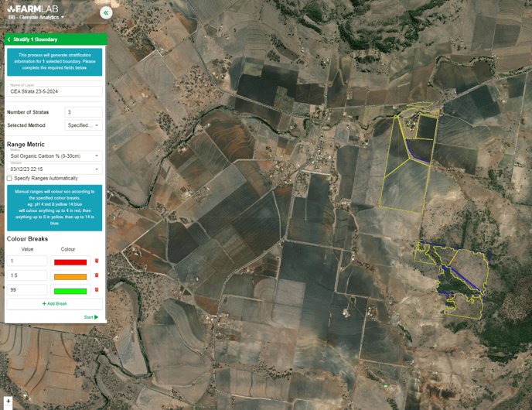This screenshot has height=410, width=532.
Task: Delete the green colour break row
Action: tap(97, 290)
